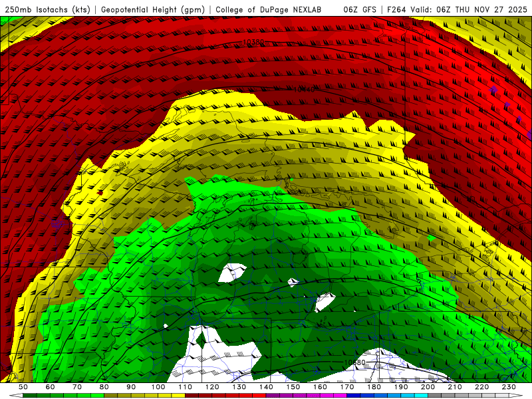Click the 60 value on the color scale

click(51, 387)
